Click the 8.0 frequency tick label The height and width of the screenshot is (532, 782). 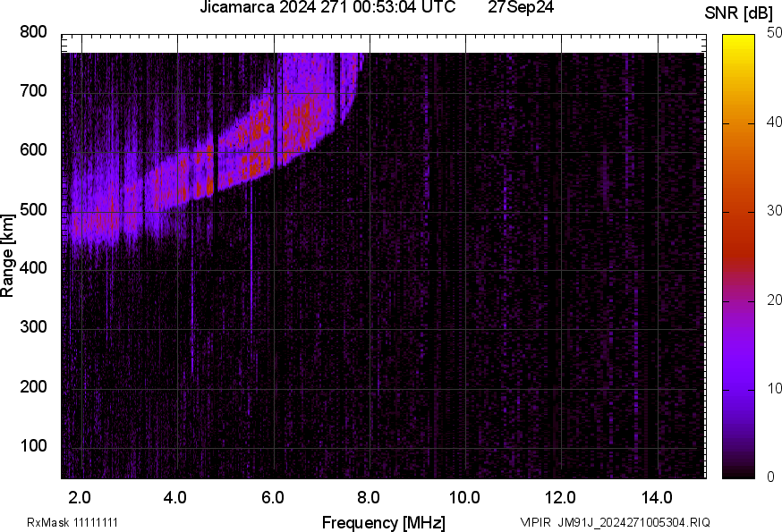coord(369,496)
